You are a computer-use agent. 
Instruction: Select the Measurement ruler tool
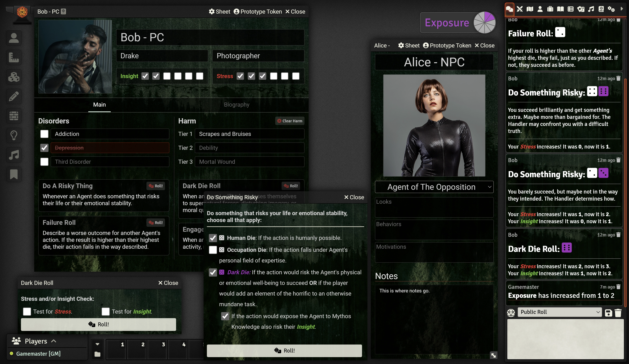[14, 57]
